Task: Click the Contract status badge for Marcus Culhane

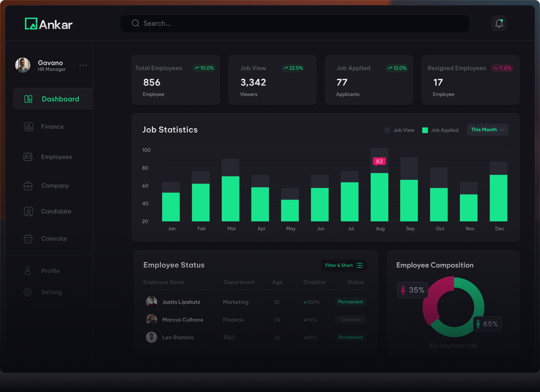Action: click(350, 320)
